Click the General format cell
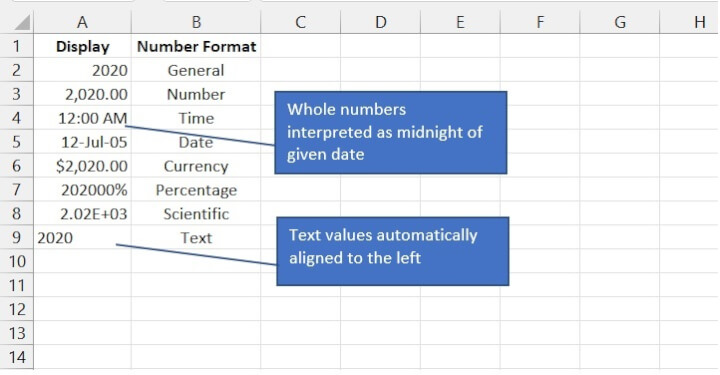Screen dimensions: 720x375 tap(196, 70)
